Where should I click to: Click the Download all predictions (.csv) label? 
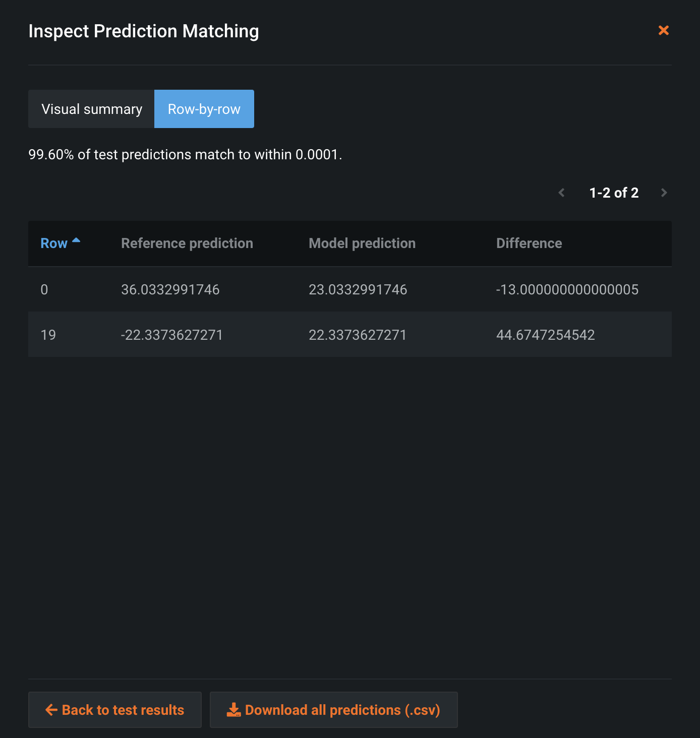tap(342, 710)
